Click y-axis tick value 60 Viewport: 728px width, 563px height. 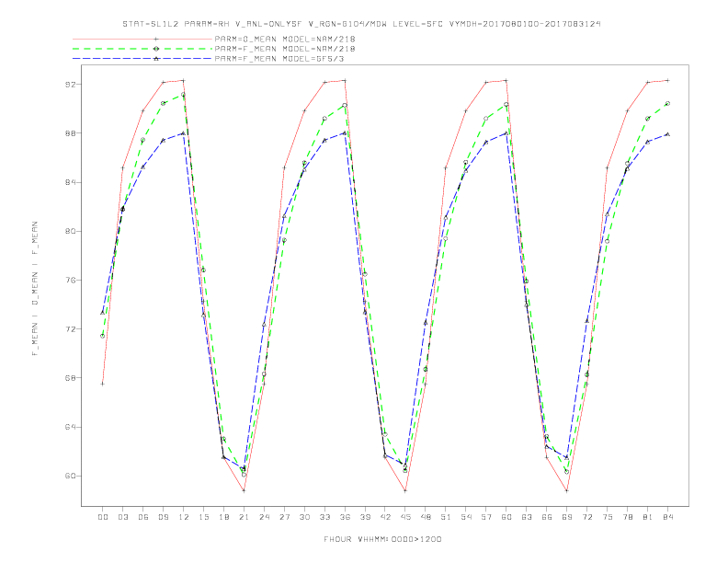tap(70, 476)
